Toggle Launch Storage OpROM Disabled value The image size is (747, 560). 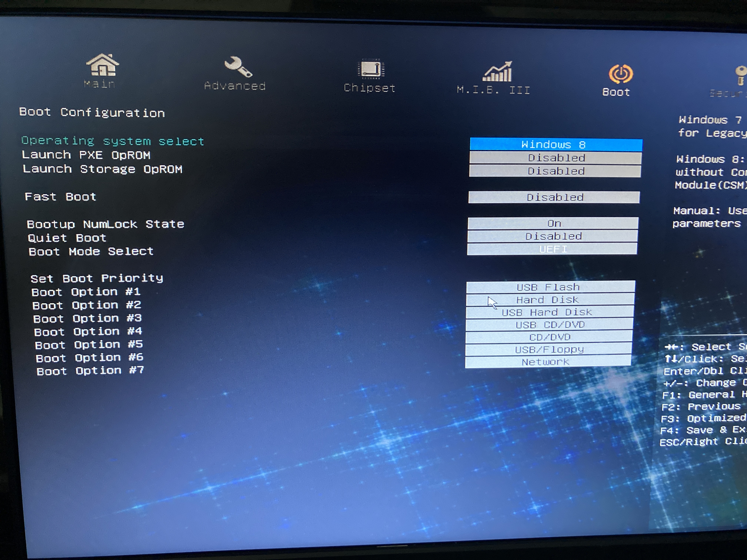pyautogui.click(x=555, y=171)
